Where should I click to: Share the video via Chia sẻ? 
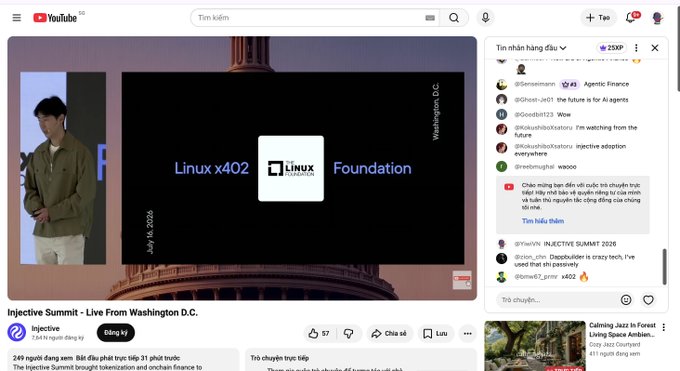tap(389, 333)
